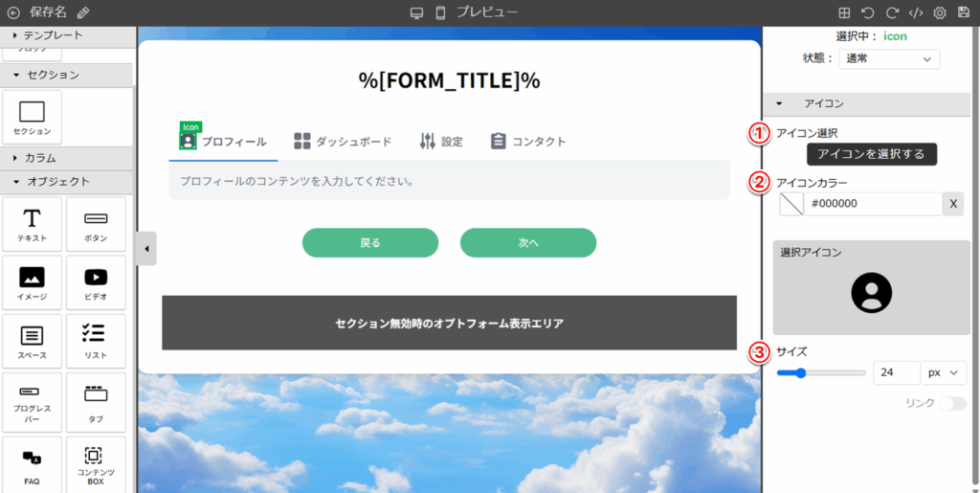
Task: Switch to desktop preview icon
Action: [416, 13]
